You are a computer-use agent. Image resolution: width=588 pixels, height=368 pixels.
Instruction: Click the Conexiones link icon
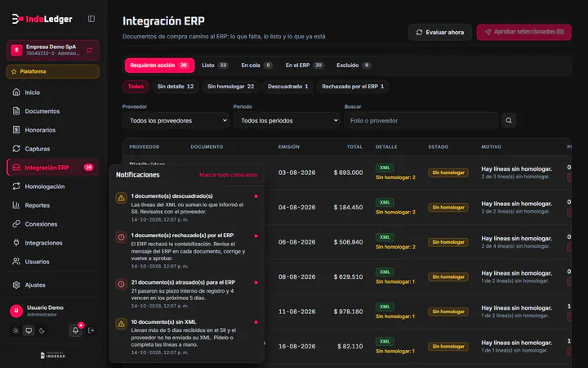[16, 224]
